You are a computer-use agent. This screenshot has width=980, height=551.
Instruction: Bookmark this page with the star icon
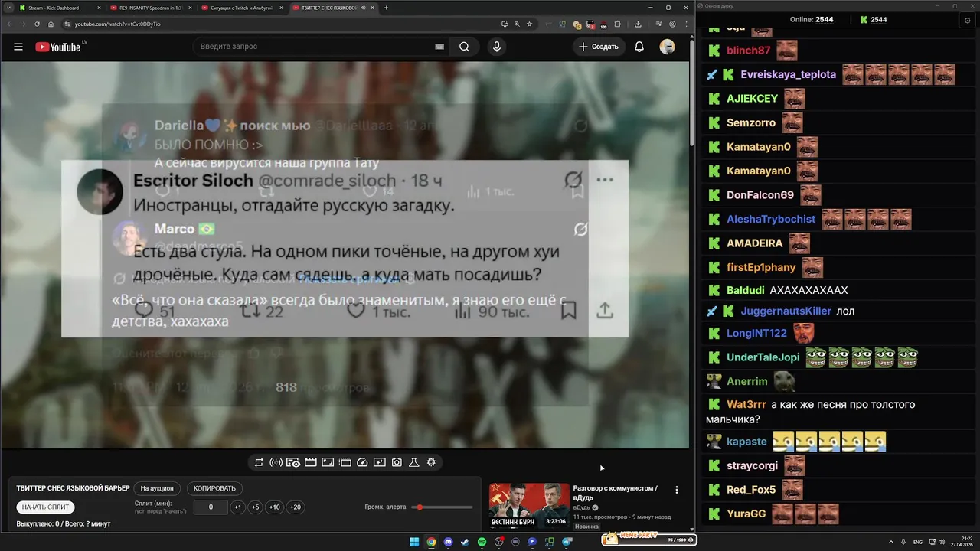pos(529,24)
